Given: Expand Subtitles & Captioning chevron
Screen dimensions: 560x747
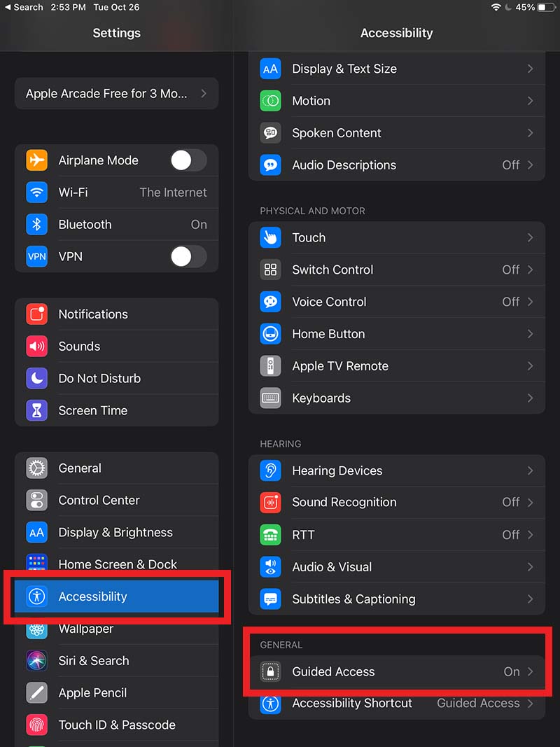Looking at the screenshot, I should [530, 599].
